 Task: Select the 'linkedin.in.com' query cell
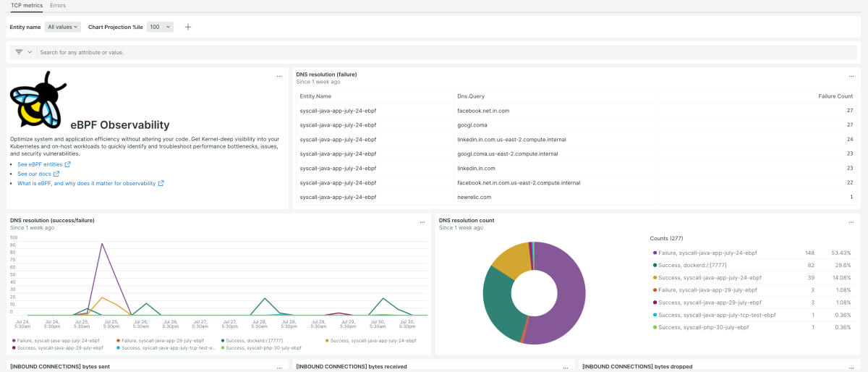pos(477,169)
